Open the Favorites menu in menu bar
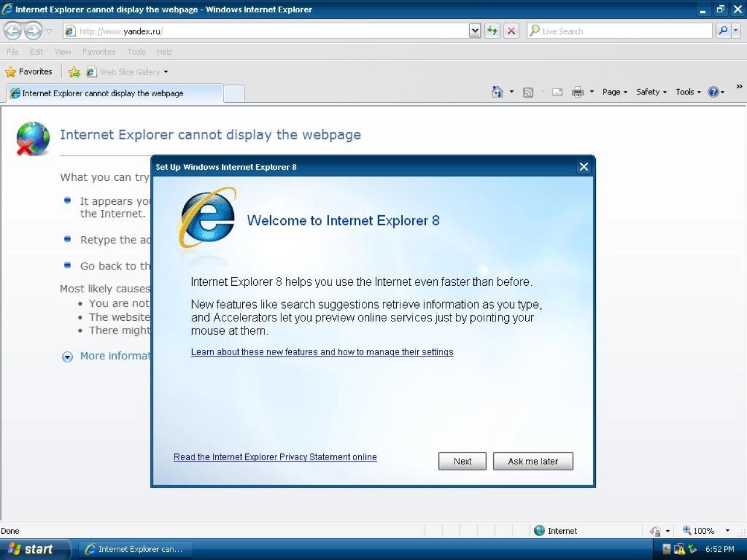Image resolution: width=747 pixels, height=560 pixels. pyautogui.click(x=99, y=51)
